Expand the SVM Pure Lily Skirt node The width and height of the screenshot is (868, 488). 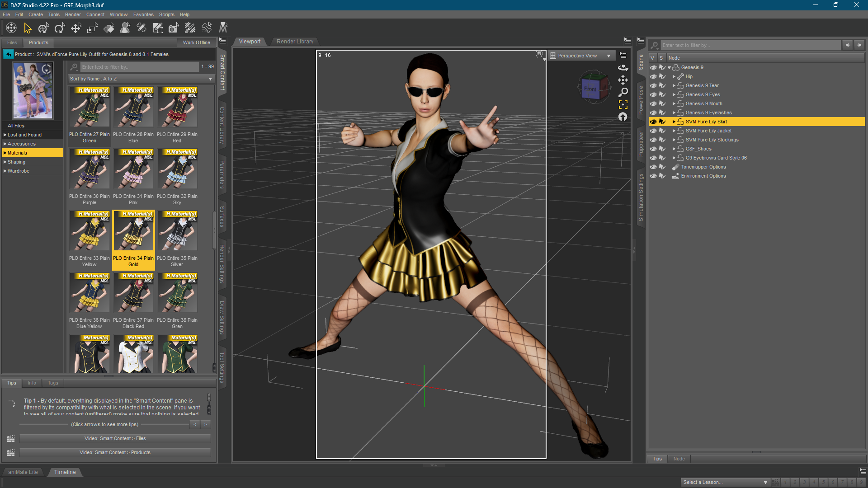674,122
